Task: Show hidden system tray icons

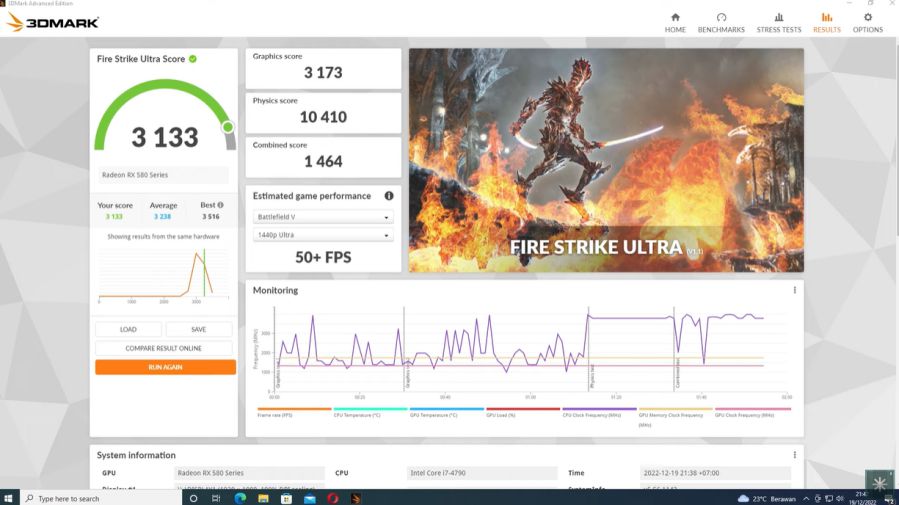Action: (x=806, y=499)
